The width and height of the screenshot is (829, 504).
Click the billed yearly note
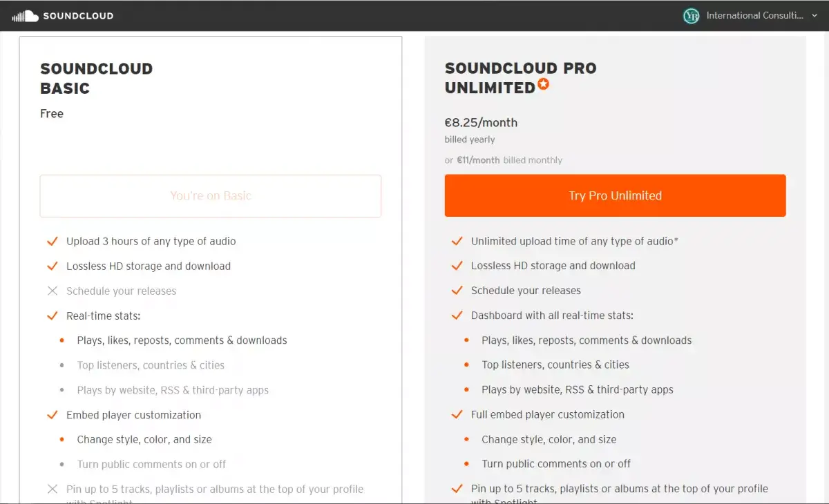[x=470, y=139]
